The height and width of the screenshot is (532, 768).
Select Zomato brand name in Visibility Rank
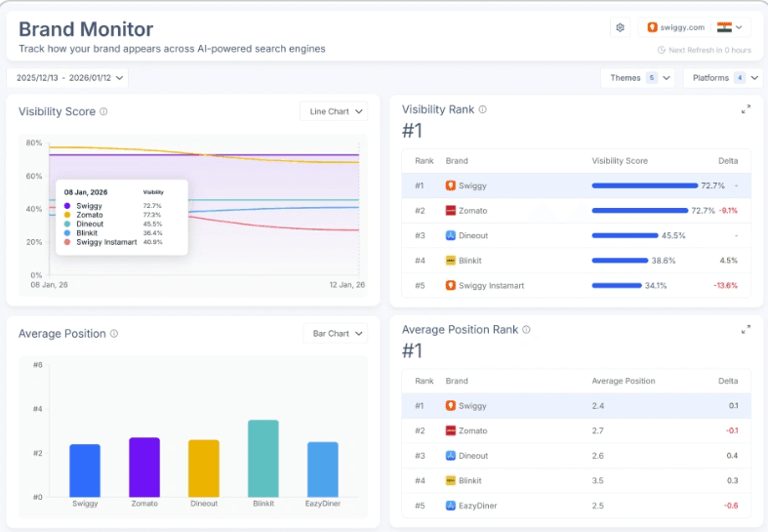(473, 211)
